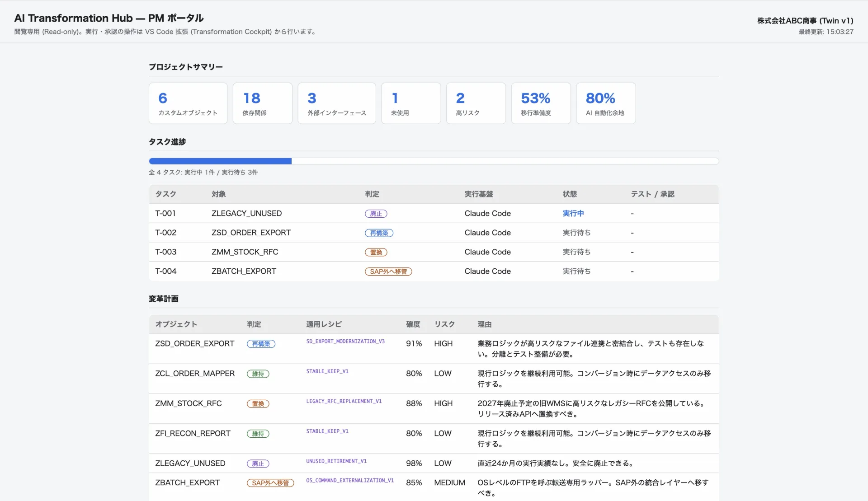Screen dimensions: 868x501
Task: Click ZMM_STOCK_RFC in the 変革計画 table
Action: (189, 403)
